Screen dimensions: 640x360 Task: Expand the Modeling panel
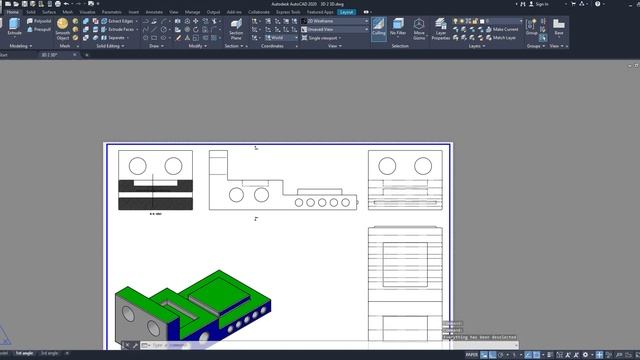(x=21, y=46)
